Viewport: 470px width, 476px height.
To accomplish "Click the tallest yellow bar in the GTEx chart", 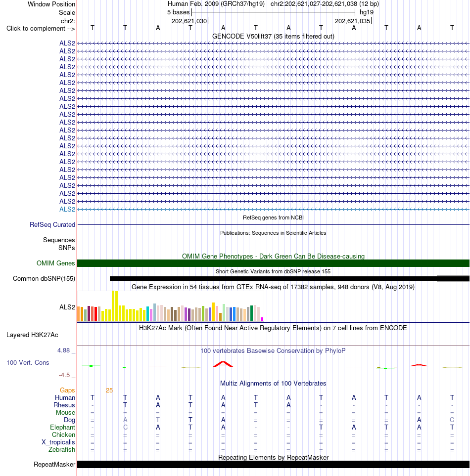I will click(x=113, y=306).
